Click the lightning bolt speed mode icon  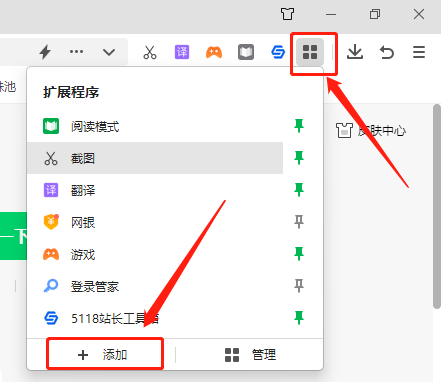pos(45,52)
